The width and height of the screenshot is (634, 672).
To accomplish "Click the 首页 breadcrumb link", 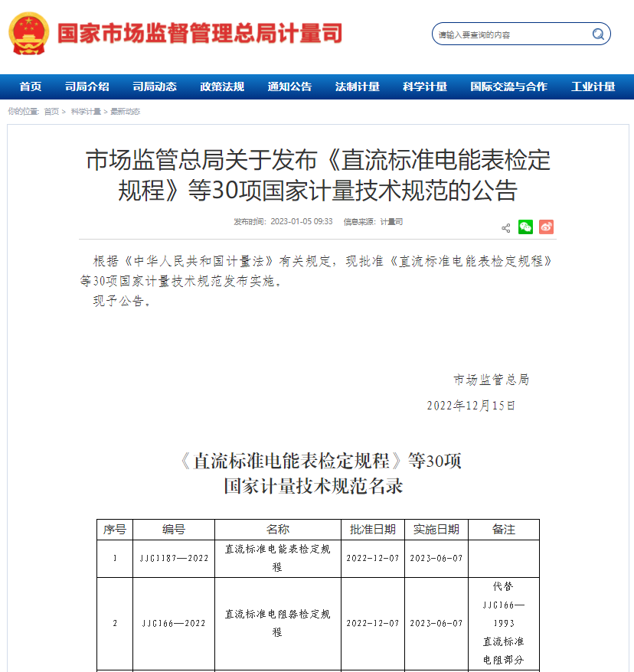I will tap(51, 112).
